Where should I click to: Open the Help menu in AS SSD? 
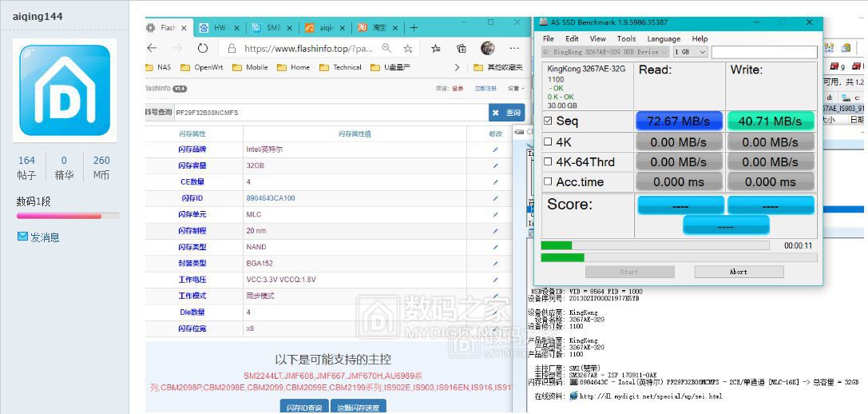(x=700, y=39)
